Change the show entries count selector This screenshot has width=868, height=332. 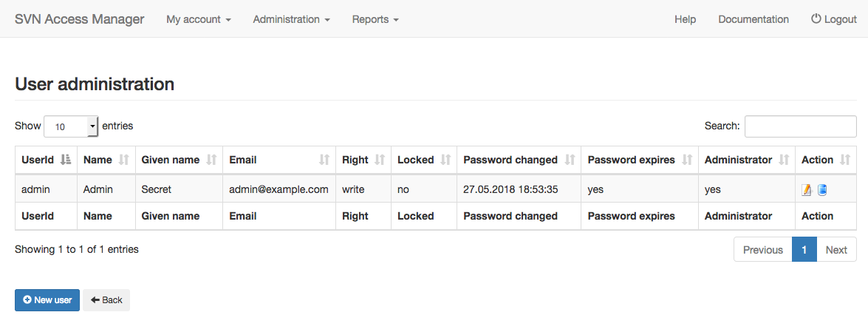(x=71, y=126)
